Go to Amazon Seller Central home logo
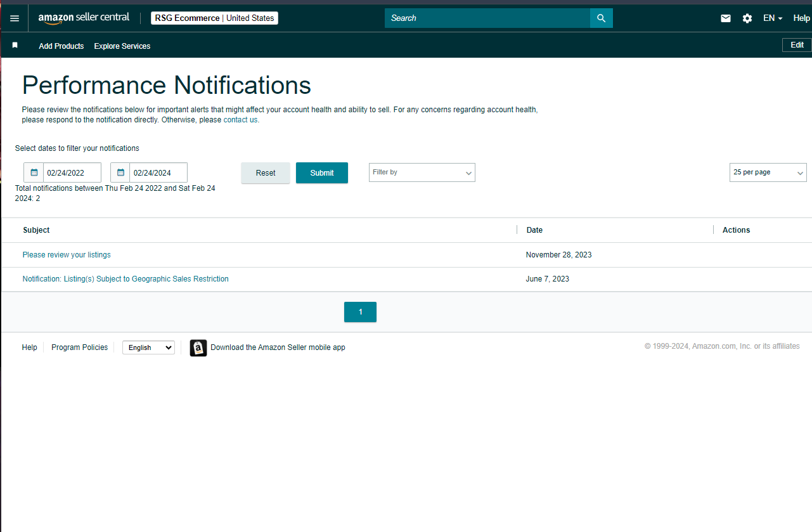 pos(84,18)
